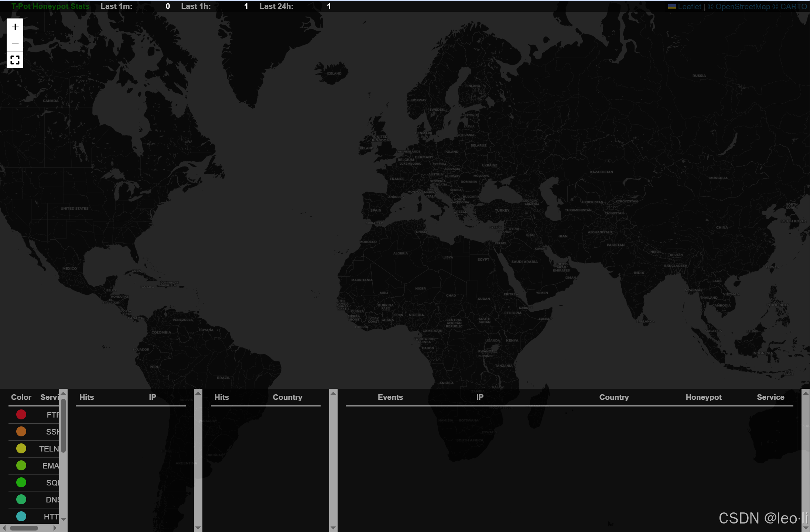Open the CARTO attribution link

coord(793,7)
